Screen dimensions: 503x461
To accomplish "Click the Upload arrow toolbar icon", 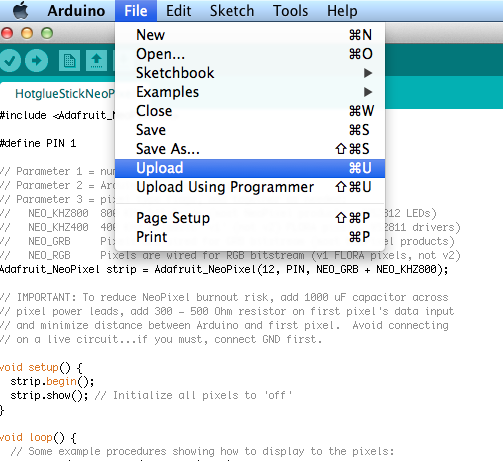I will 37,61.
